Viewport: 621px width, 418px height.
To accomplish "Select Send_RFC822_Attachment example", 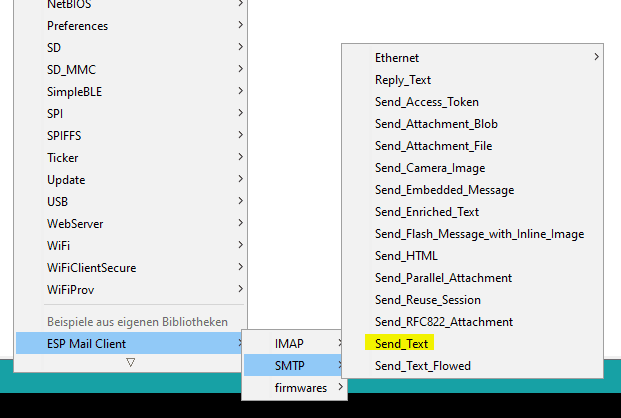I will pyautogui.click(x=444, y=322).
